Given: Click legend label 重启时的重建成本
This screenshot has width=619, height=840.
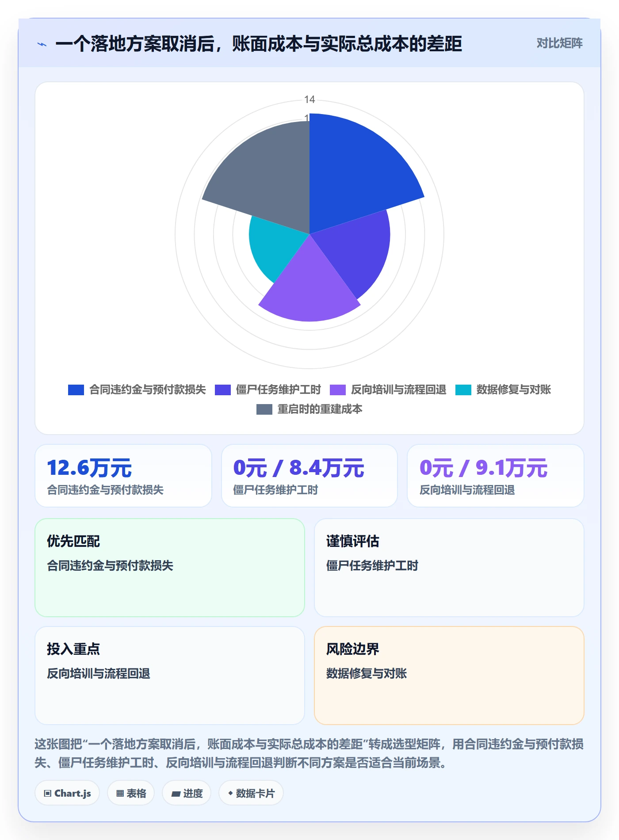Looking at the screenshot, I should click(320, 409).
